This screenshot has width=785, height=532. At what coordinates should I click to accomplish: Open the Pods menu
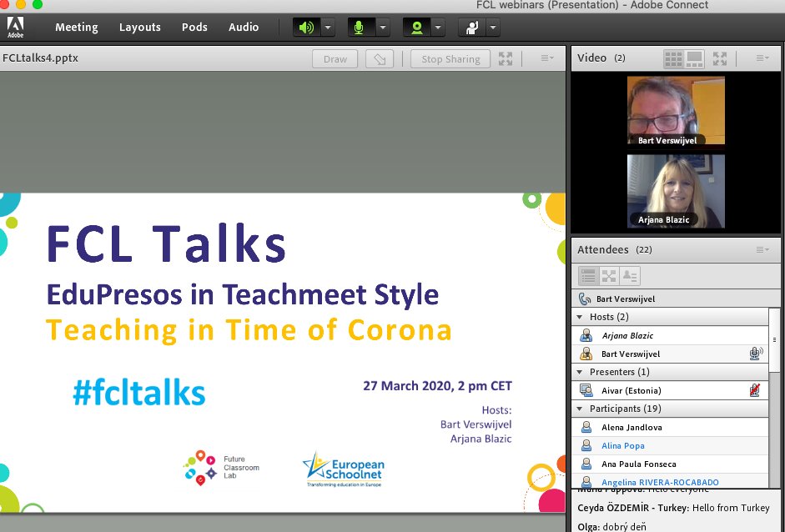(x=194, y=27)
